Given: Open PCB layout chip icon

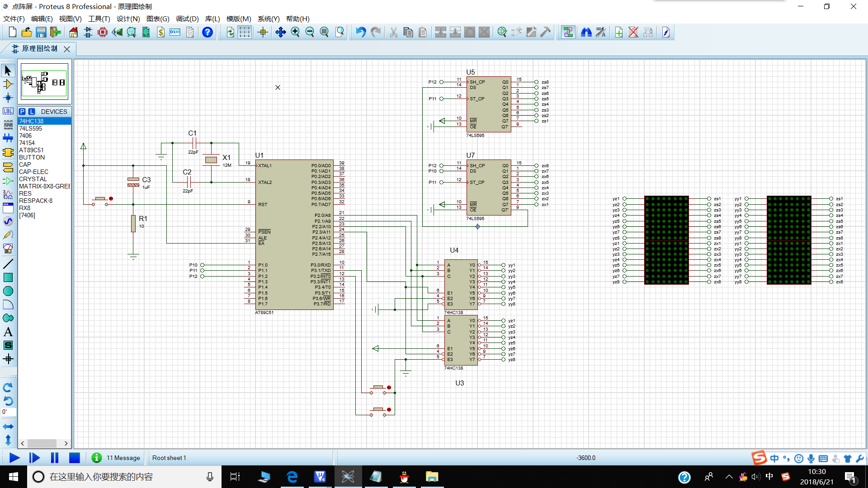Looking at the screenshot, I should pos(103,32).
